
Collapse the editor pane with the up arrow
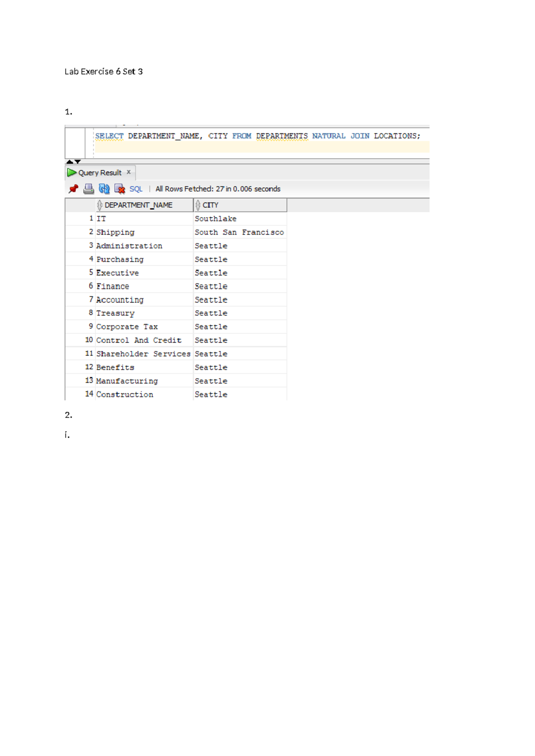coord(70,162)
